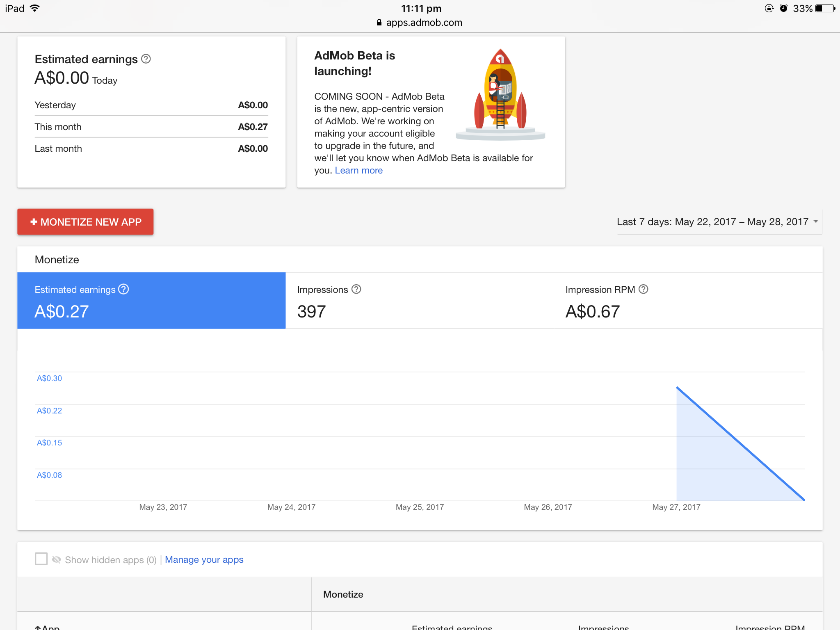Open the Impression RPM help icon

coord(644,289)
